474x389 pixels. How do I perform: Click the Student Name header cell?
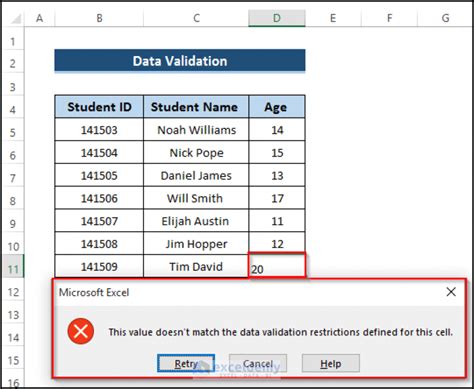point(196,107)
